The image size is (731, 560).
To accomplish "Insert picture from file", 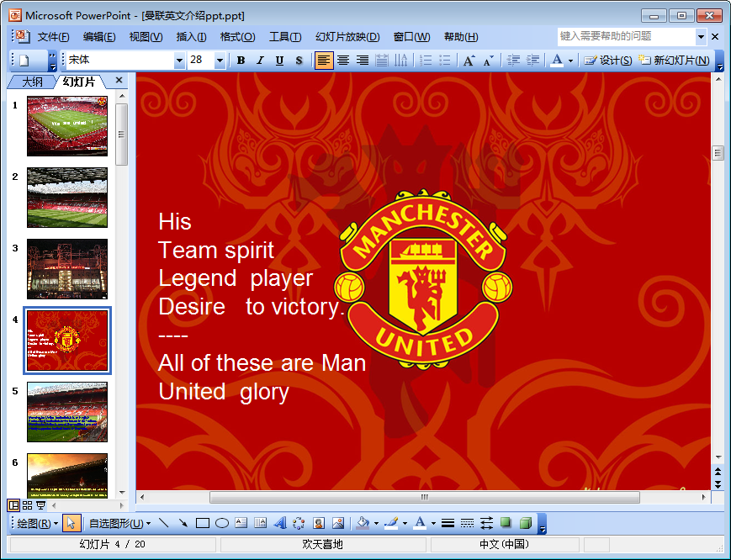I will tap(338, 523).
